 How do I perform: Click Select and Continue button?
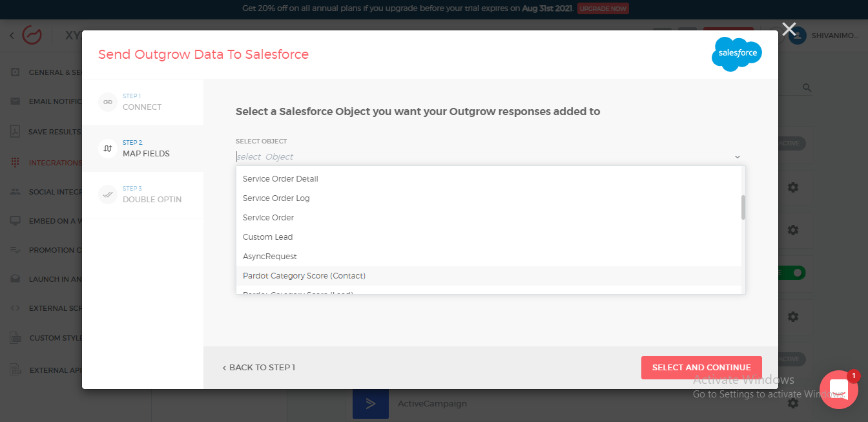(x=701, y=368)
